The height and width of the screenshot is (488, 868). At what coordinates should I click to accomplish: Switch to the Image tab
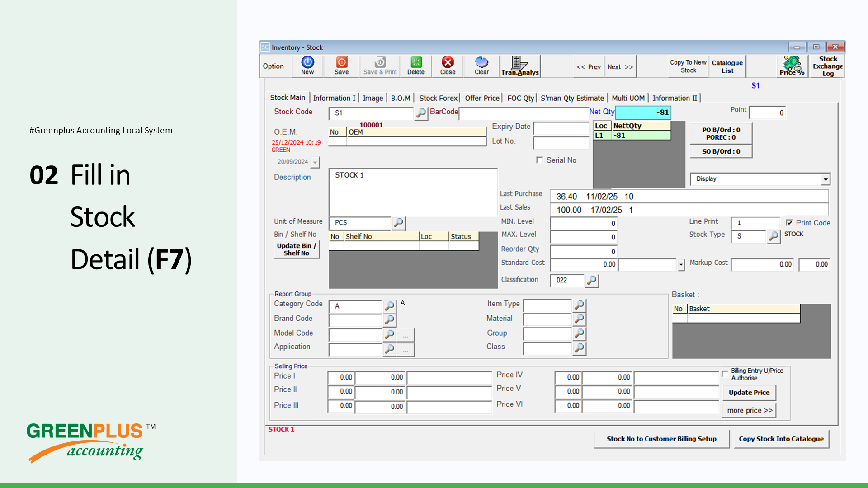click(373, 98)
